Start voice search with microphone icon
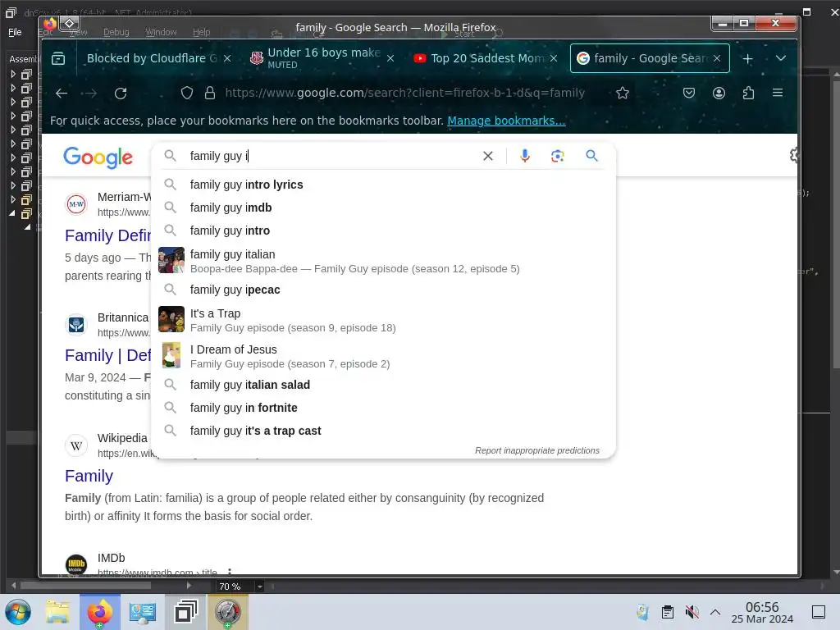 [x=525, y=156]
